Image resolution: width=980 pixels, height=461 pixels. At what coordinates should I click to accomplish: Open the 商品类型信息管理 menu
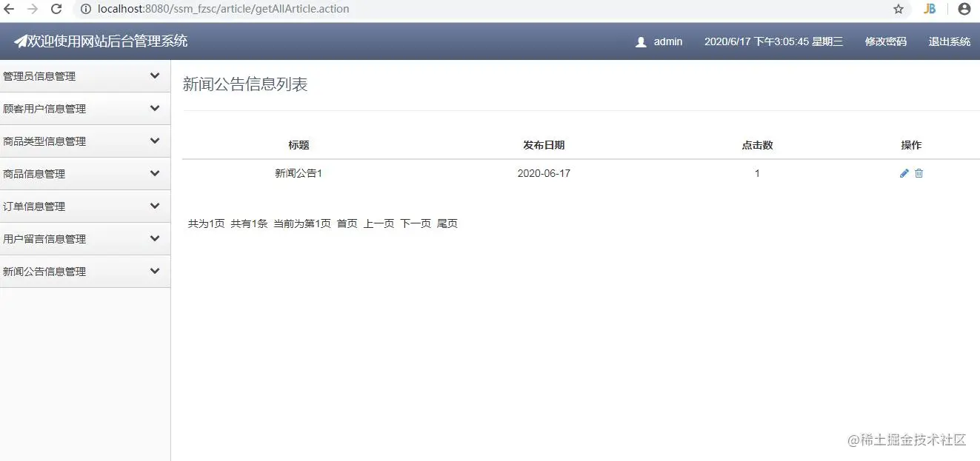[x=85, y=141]
